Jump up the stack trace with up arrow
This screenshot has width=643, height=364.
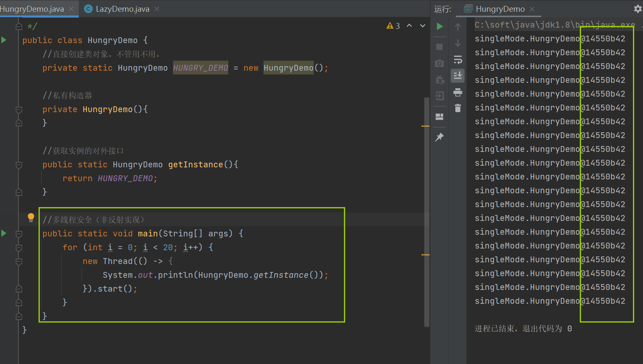tap(458, 27)
